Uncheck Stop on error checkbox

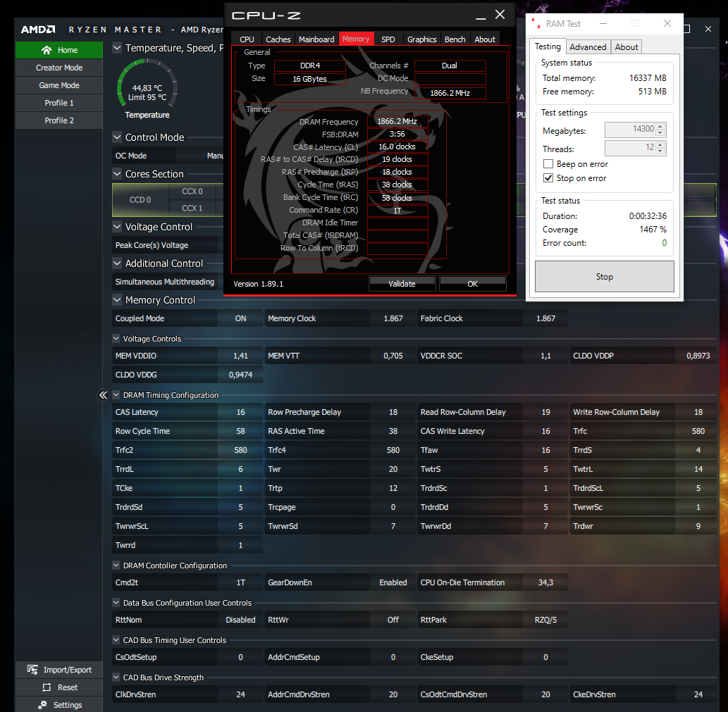click(x=548, y=178)
